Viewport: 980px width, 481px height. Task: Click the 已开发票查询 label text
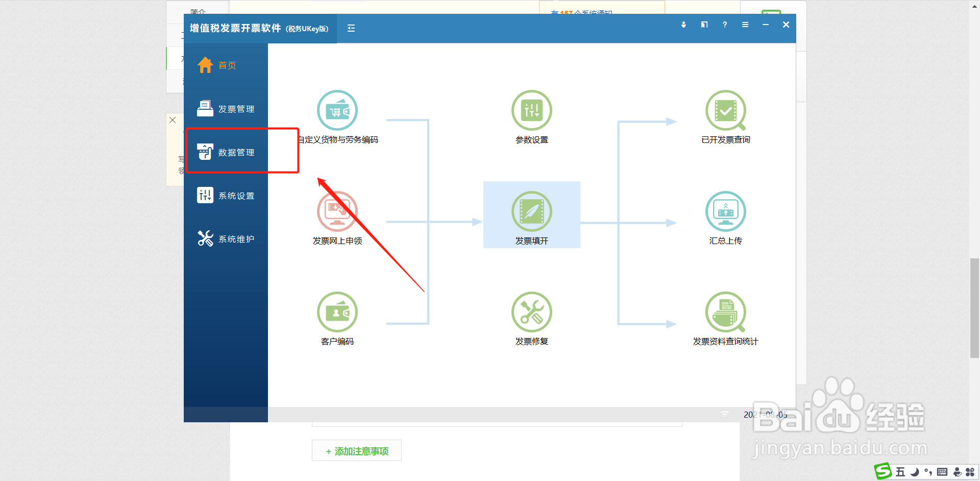pyautogui.click(x=726, y=139)
